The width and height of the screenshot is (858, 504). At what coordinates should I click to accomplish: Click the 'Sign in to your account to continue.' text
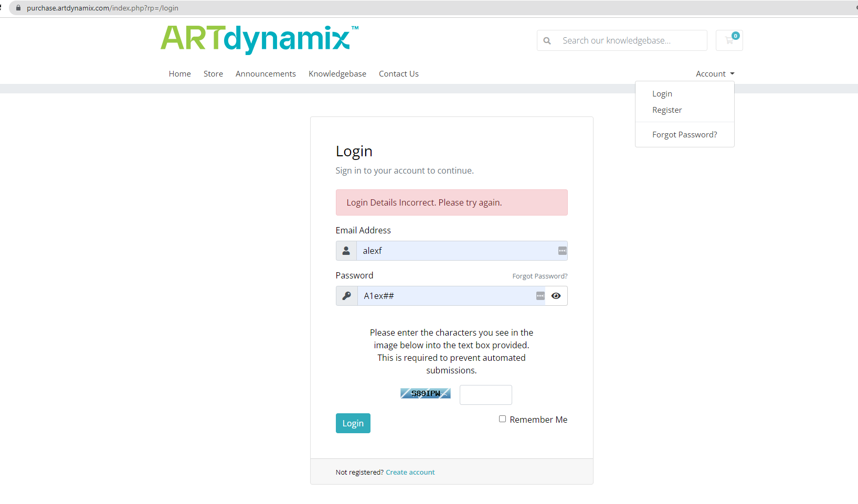point(405,170)
